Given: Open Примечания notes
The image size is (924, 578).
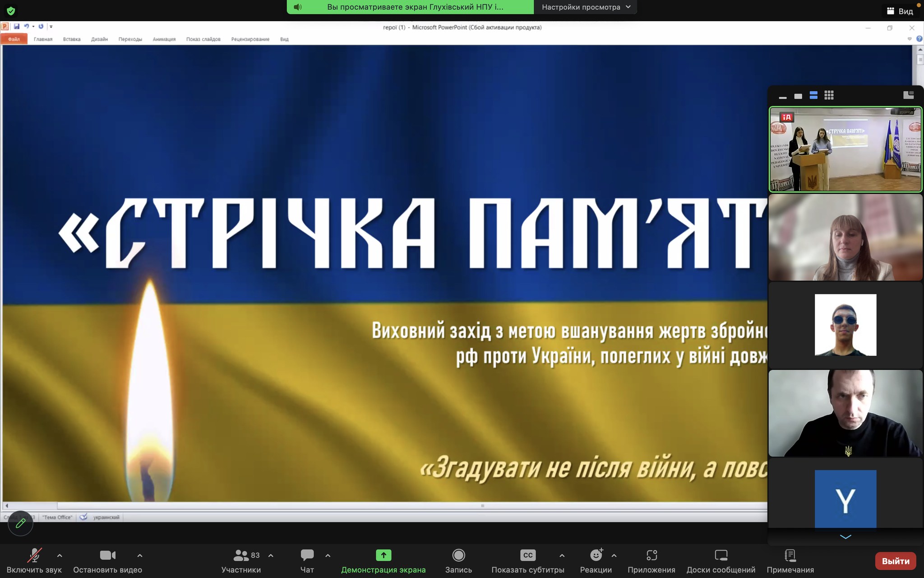Looking at the screenshot, I should pyautogui.click(x=790, y=561).
